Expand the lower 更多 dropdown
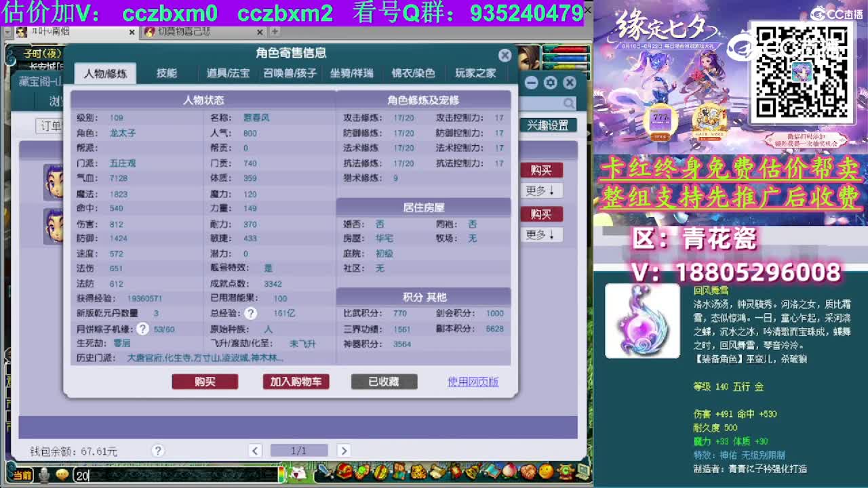 pos(541,235)
